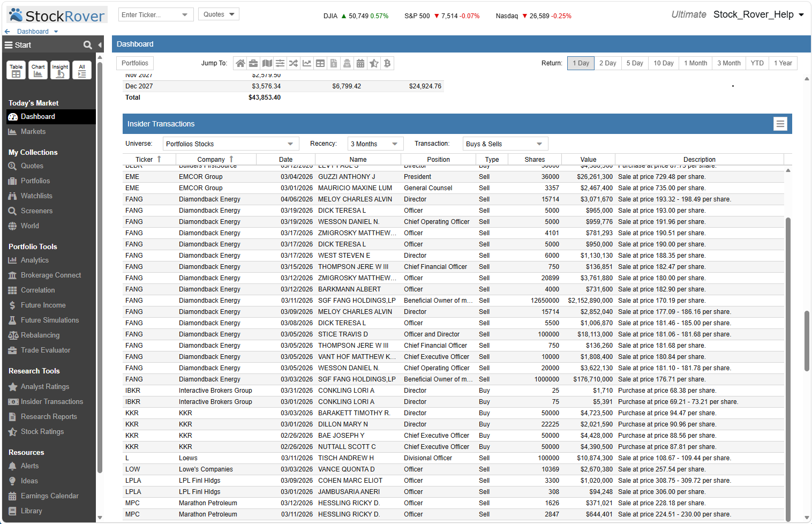Open the Transaction Buys & Sells dropdown
Viewport: 812px width, 524px height.
pos(505,144)
